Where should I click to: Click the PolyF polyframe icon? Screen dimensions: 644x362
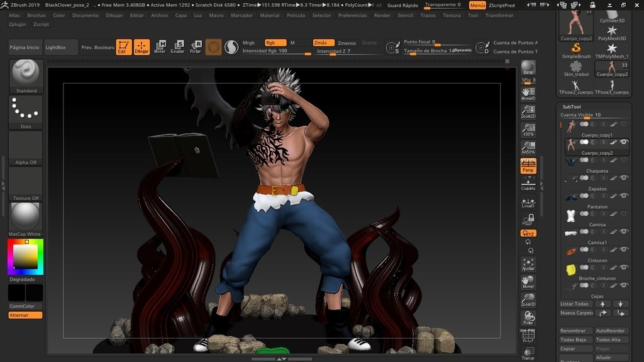528,336
